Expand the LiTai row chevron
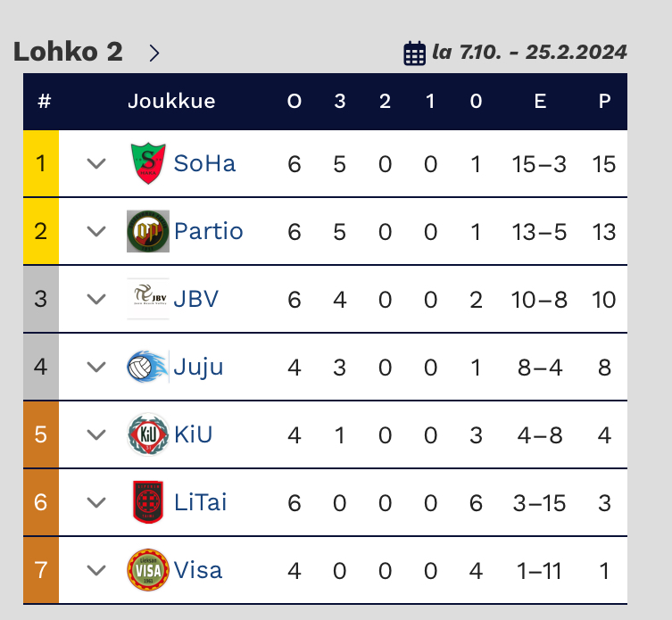Screen dimensions: 672x620 [x=96, y=502]
